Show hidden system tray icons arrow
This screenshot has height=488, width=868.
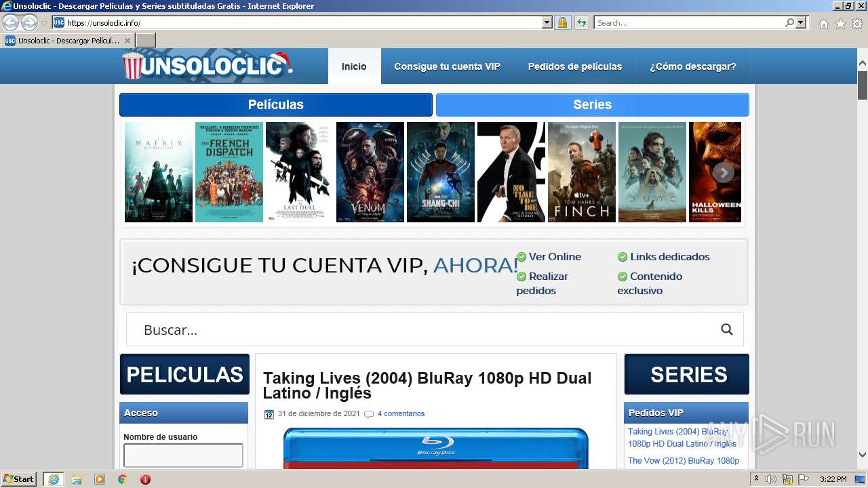[757, 479]
